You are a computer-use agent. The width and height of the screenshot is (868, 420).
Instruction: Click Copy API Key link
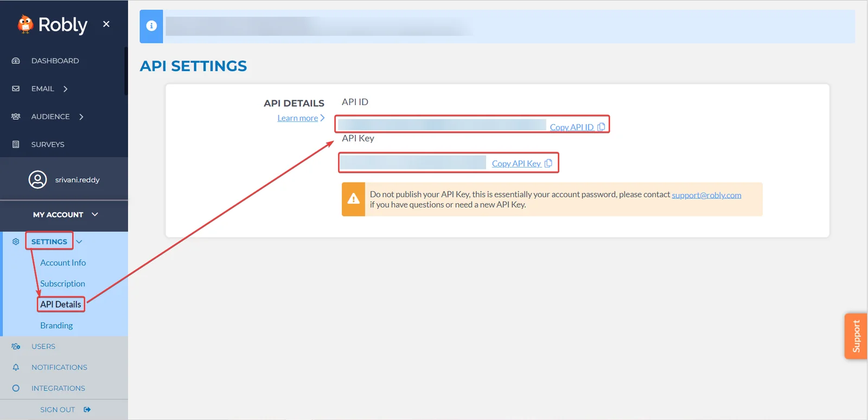(516, 164)
